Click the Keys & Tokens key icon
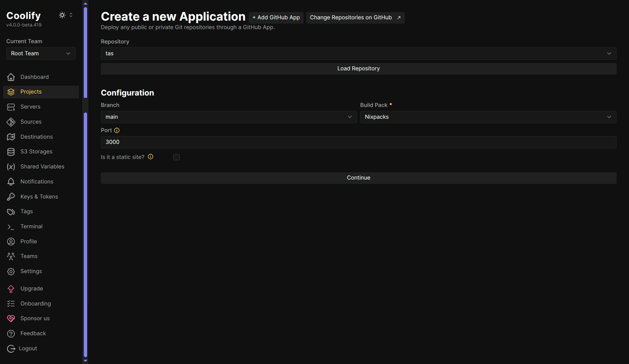Screen dimensions: 629x364 click(11, 196)
